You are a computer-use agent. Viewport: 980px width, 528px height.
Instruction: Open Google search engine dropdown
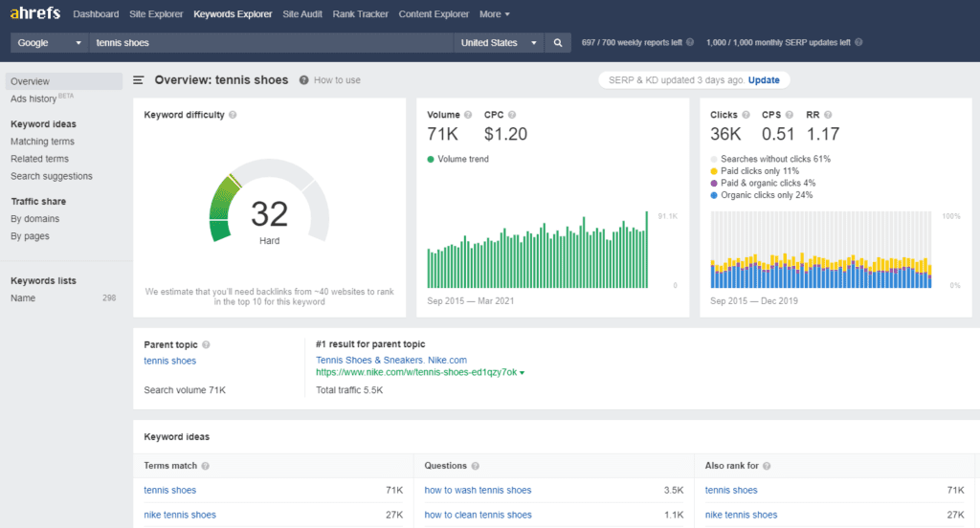50,42
